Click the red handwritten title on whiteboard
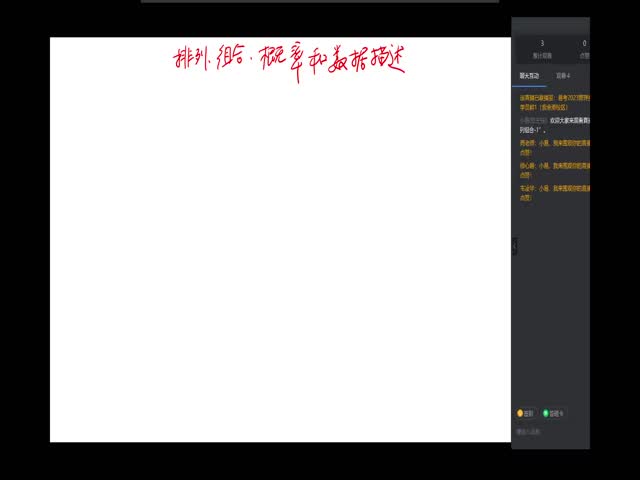 [x=289, y=62]
